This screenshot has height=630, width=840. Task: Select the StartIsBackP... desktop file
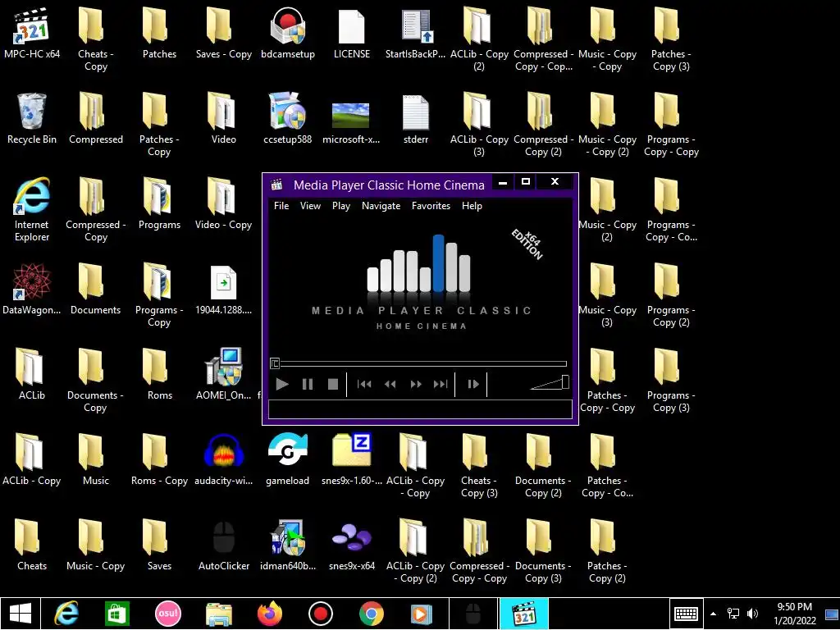tap(416, 33)
